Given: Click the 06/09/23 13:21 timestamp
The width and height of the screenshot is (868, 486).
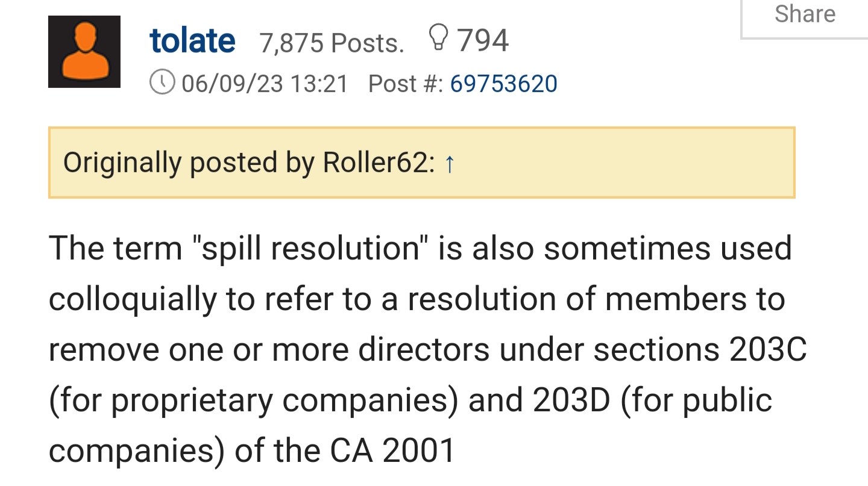Looking at the screenshot, I should coord(265,84).
